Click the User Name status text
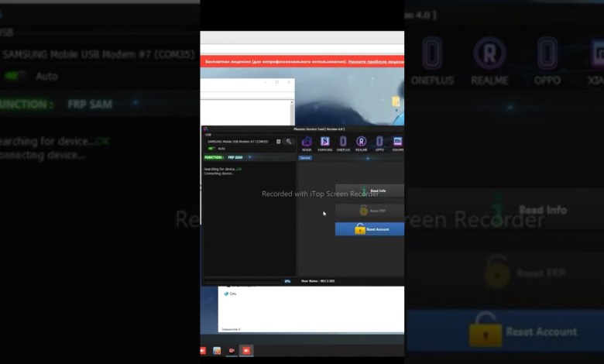Viewport: 604px width, 364px height. [317, 281]
